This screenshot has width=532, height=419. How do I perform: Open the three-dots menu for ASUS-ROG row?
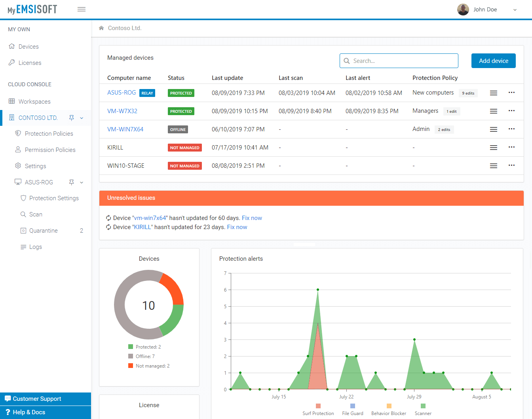512,92
